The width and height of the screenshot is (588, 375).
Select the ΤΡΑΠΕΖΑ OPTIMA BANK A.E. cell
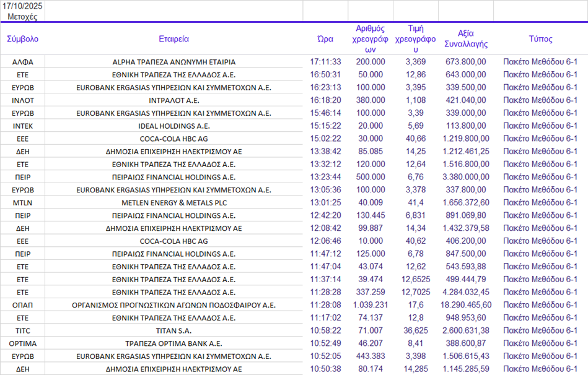(x=173, y=343)
